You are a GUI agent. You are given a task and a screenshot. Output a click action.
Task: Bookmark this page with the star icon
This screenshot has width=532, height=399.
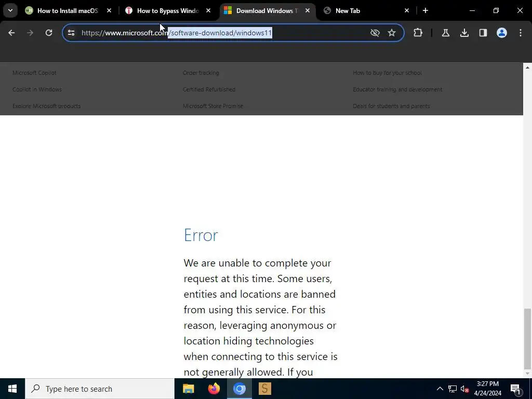point(392,33)
